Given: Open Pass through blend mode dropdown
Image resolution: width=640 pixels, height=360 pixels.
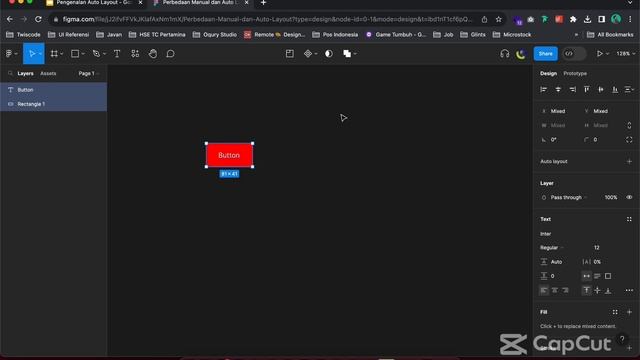Looking at the screenshot, I should click(x=569, y=197).
